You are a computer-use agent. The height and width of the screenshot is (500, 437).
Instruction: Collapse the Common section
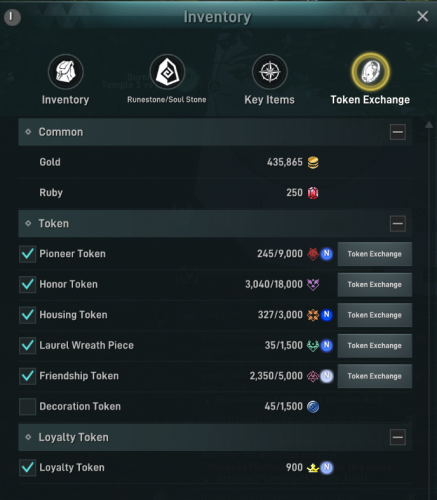(x=398, y=132)
